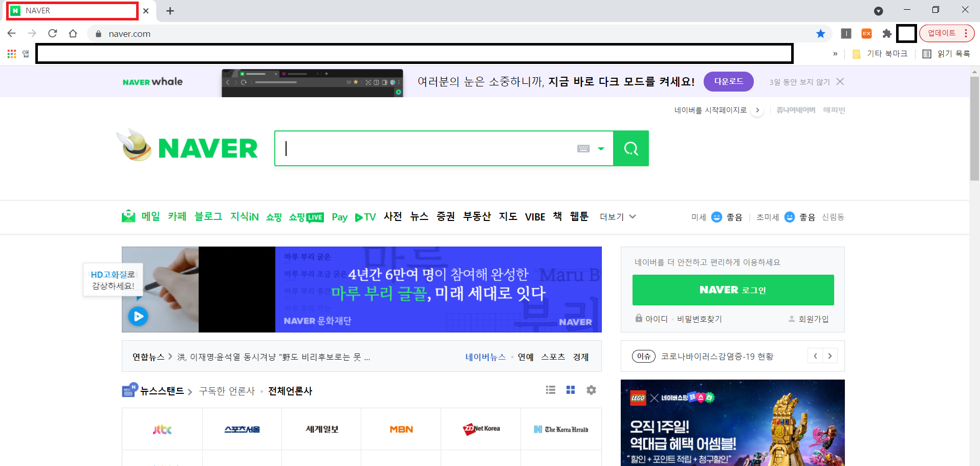The height and width of the screenshot is (466, 980).
Task: Click the NAVER 로그인 button
Action: 732,290
